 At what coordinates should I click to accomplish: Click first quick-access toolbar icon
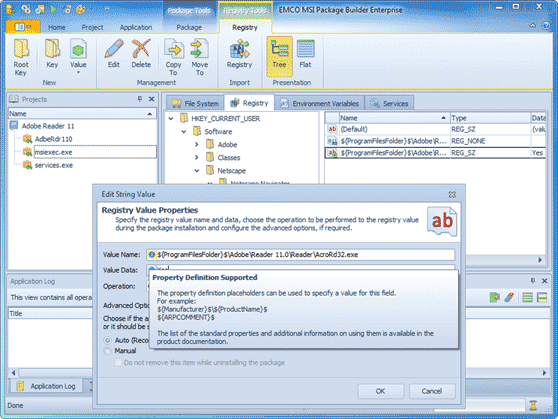point(11,9)
